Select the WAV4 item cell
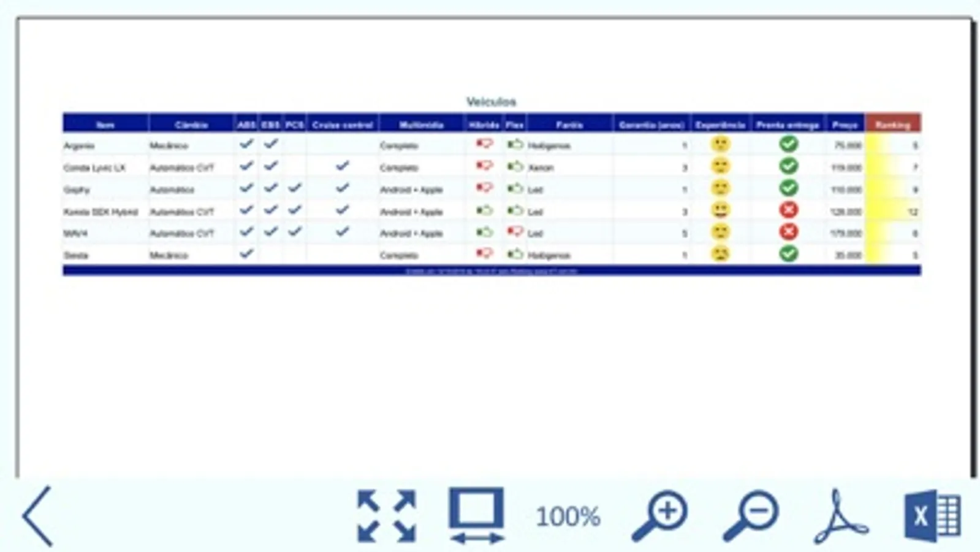 click(x=105, y=233)
